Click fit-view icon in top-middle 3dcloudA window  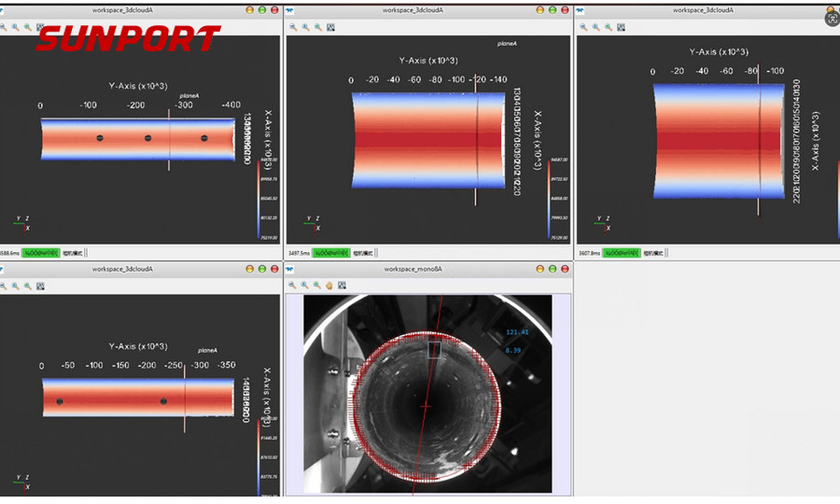[330, 27]
